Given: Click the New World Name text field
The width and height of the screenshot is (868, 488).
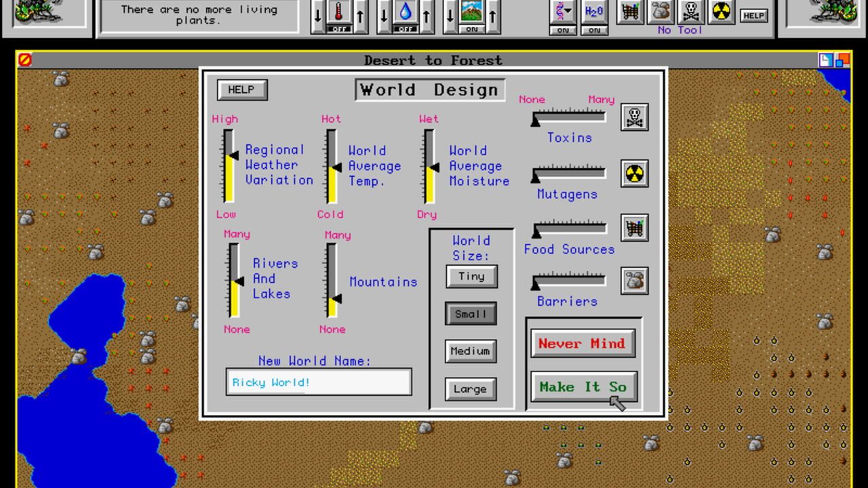Looking at the screenshot, I should point(319,382).
